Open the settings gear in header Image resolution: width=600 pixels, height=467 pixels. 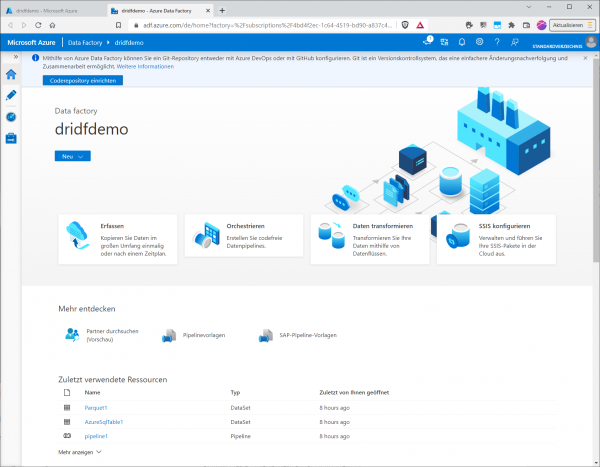tap(480, 42)
